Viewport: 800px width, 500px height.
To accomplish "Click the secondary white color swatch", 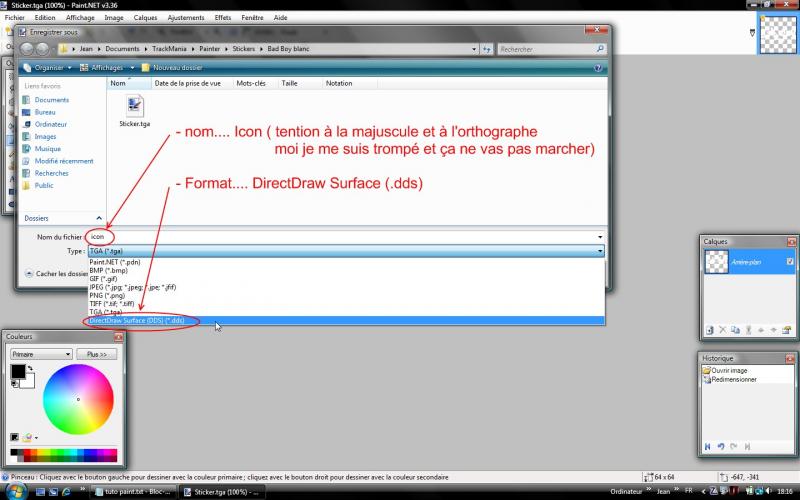I will tap(30, 383).
